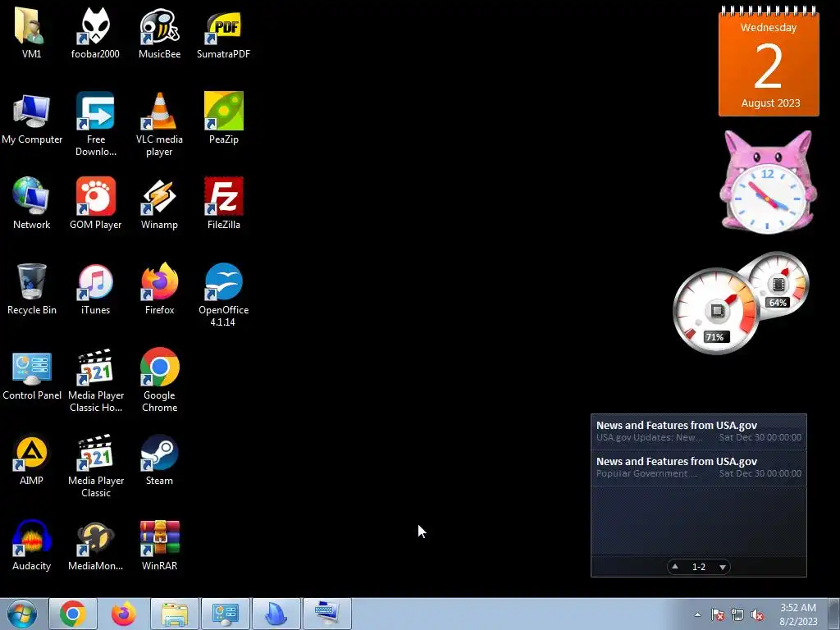Go to previous feed headlines page
840x630 pixels.
675,566
